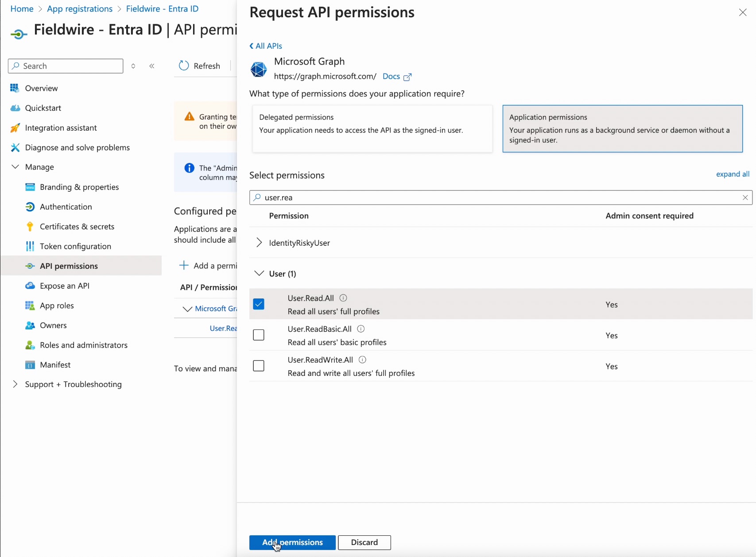The width and height of the screenshot is (756, 557).
Task: Open the Expose an API menu item
Action: 65,286
